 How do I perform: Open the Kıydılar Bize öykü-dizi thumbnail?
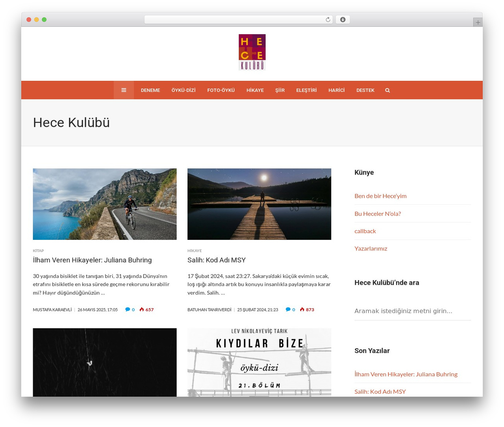pos(259,362)
